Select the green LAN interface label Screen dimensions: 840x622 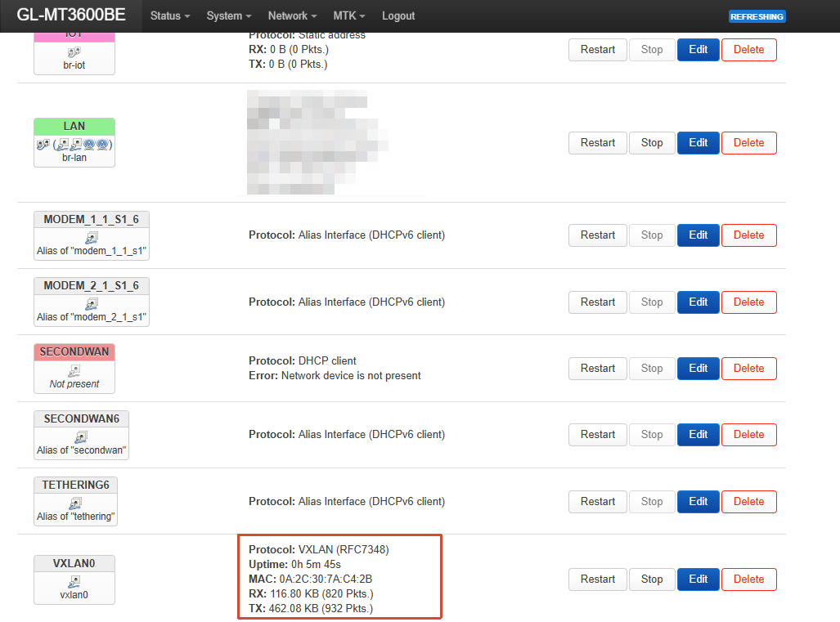tap(74, 127)
